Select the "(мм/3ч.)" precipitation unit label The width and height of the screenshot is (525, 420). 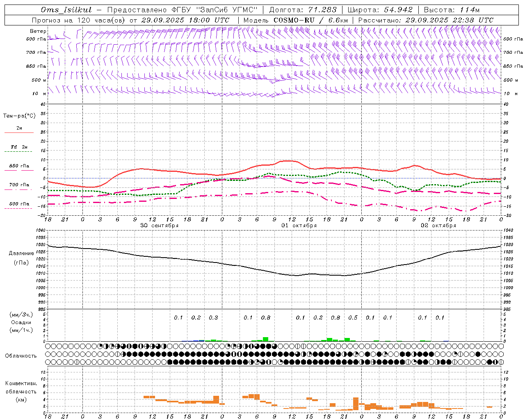click(21, 315)
